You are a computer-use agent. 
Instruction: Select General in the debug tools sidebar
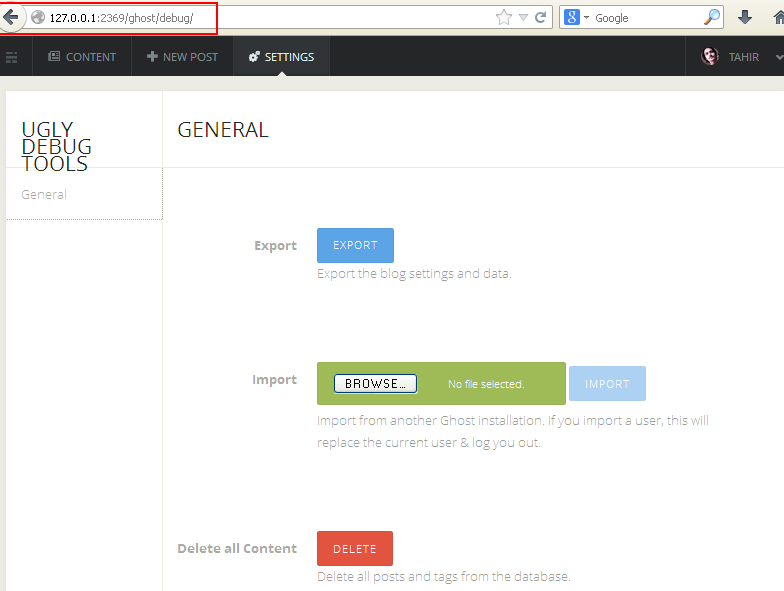point(44,194)
